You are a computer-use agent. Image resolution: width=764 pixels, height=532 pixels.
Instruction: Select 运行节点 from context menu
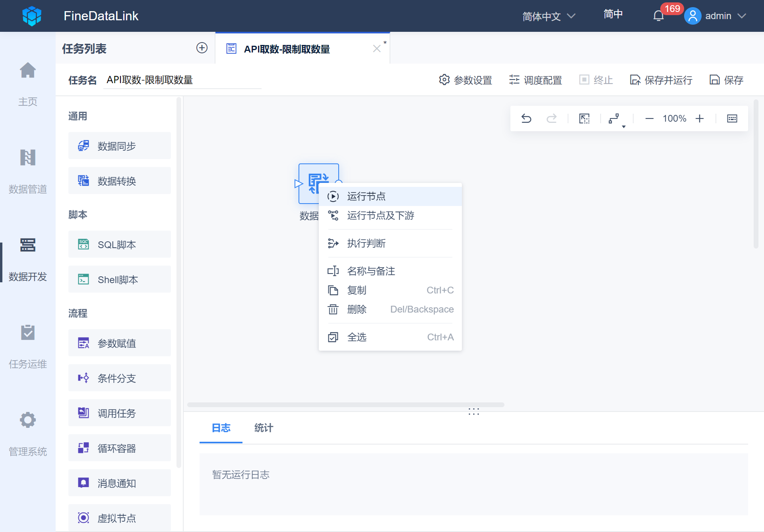point(366,196)
